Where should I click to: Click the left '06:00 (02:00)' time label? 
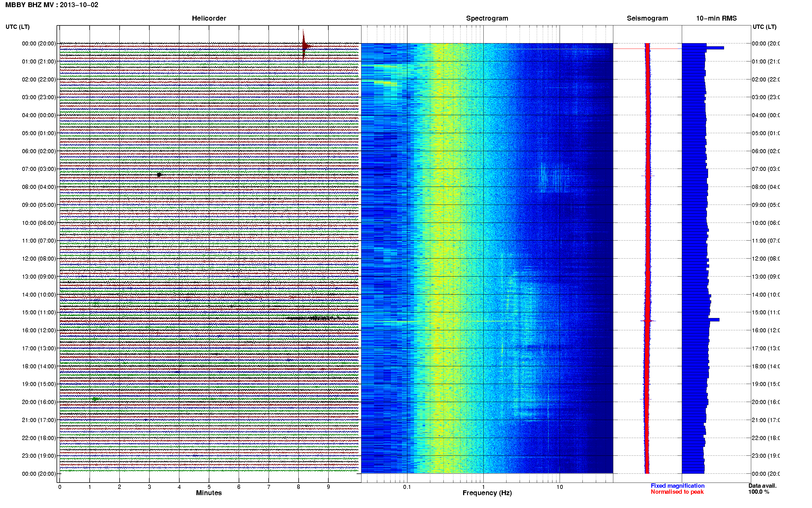tap(39, 151)
